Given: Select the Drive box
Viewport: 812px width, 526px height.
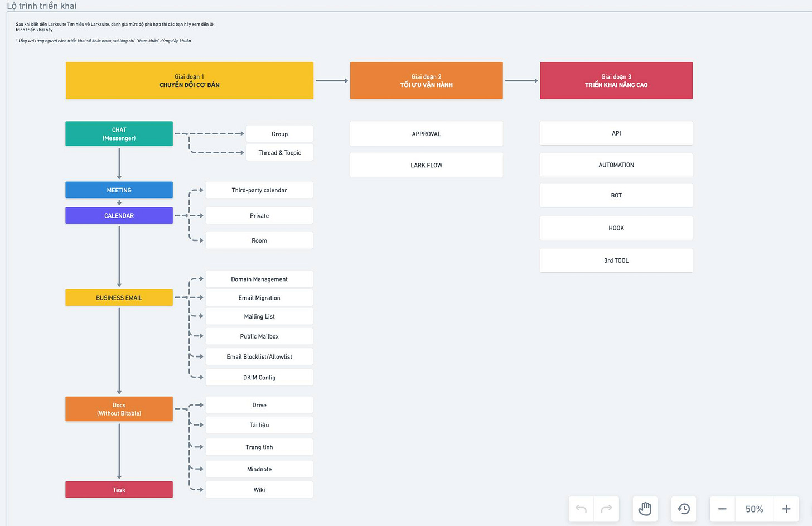Looking at the screenshot, I should coord(259,405).
